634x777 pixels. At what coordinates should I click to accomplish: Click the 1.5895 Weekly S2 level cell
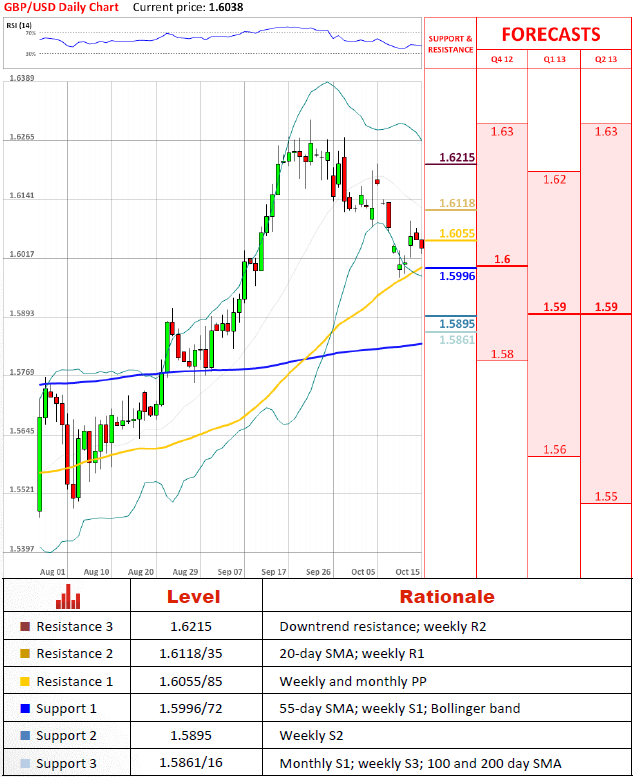tap(194, 737)
